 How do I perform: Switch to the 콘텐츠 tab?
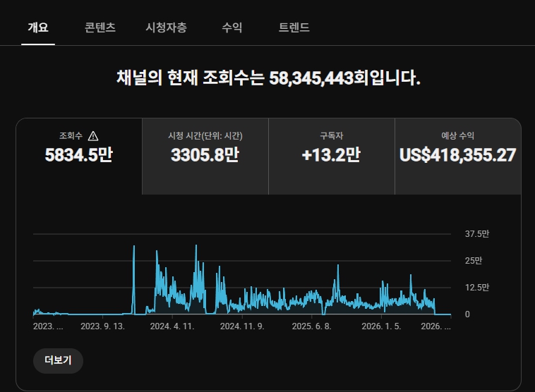pos(100,27)
